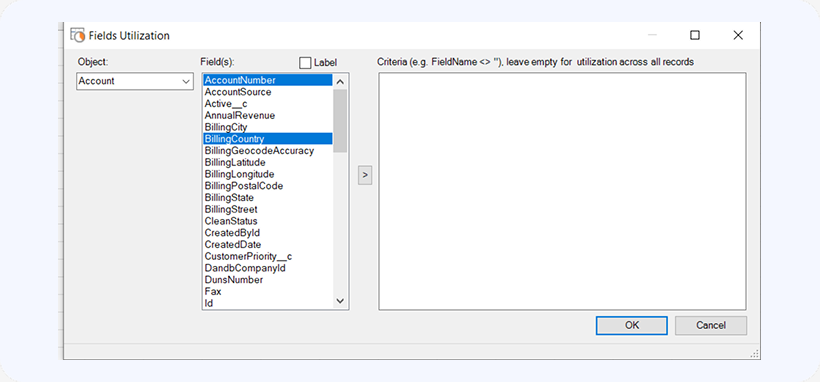The image size is (820, 382).
Task: Select AccountSource in the fields list
Action: click(x=268, y=92)
